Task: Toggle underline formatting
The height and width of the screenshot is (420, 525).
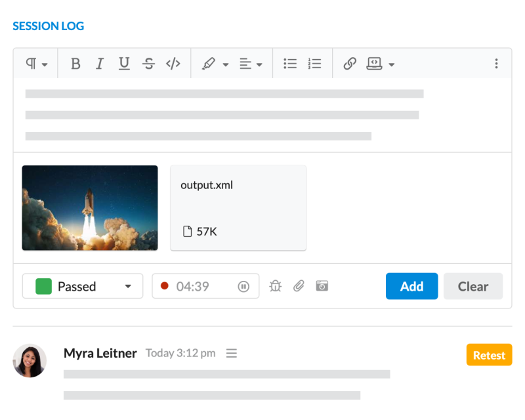Action: pos(124,63)
